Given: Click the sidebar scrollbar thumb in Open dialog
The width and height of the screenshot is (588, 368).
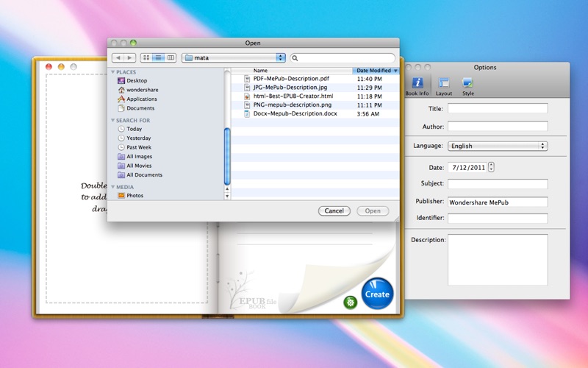Looking at the screenshot, I should click(x=227, y=156).
